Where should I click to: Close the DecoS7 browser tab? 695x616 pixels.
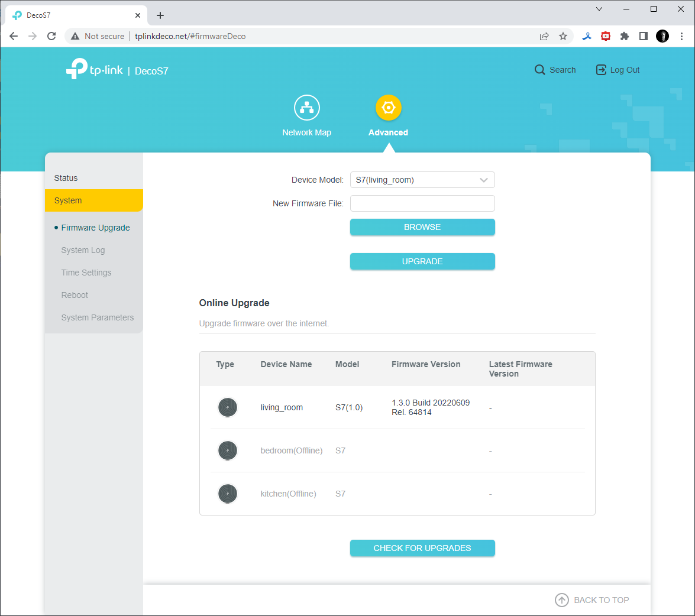point(138,15)
